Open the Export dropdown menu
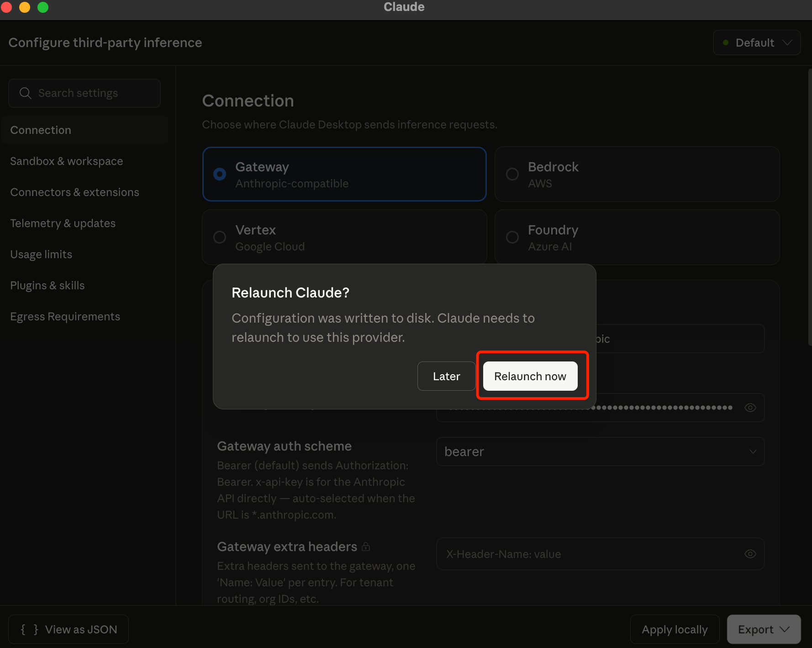812x648 pixels. pos(764,630)
